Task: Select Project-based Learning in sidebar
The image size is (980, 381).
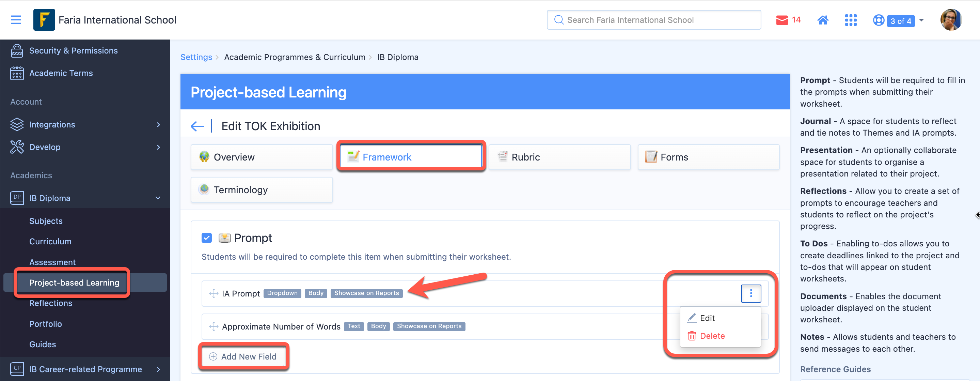Action: [x=74, y=283]
